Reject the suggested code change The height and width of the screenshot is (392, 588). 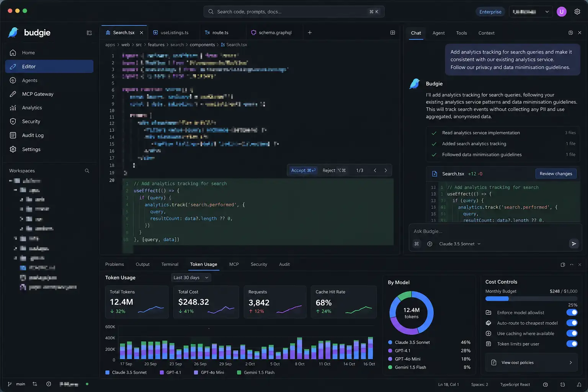pyautogui.click(x=334, y=170)
